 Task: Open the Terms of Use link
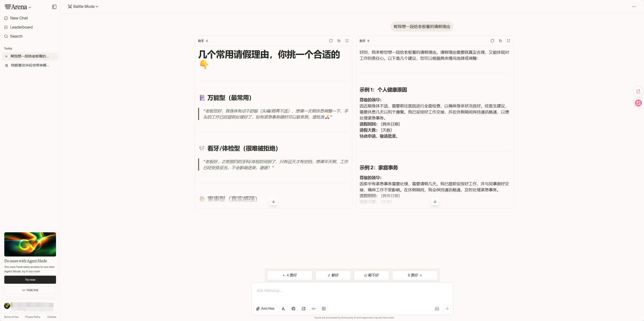(x=11, y=317)
